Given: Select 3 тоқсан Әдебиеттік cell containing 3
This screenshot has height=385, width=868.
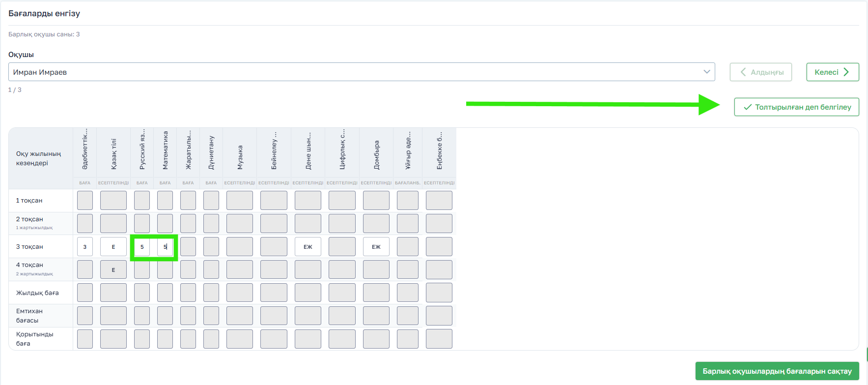Looking at the screenshot, I should [x=85, y=247].
